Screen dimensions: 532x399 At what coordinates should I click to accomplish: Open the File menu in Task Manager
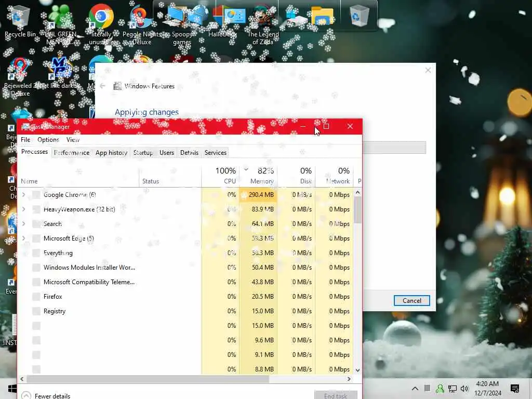click(25, 140)
